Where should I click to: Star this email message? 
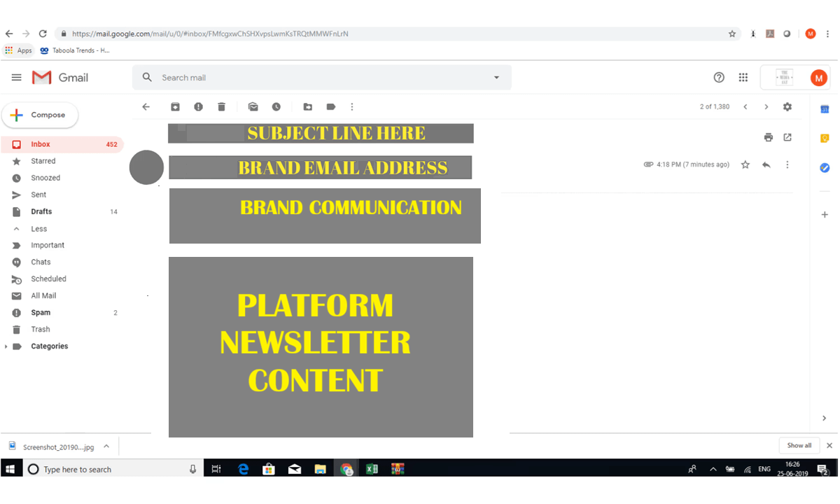(745, 164)
